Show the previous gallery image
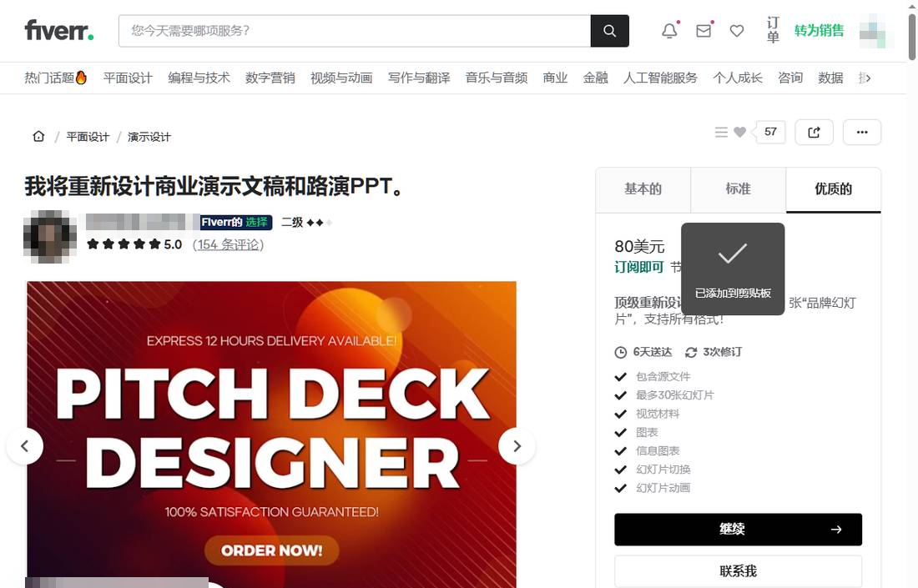 (x=24, y=446)
